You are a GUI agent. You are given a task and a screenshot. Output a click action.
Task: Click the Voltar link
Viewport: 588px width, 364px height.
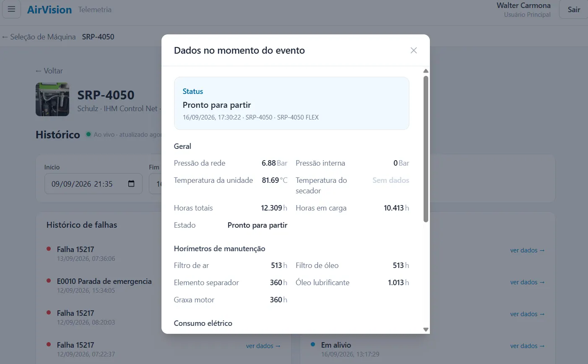pyautogui.click(x=49, y=71)
